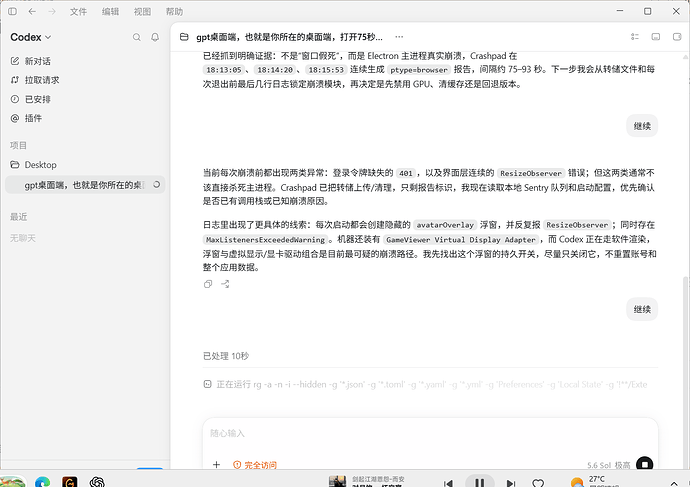Image resolution: width=690 pixels, height=487 pixels.
Task: Open the ChatGPT taskbar icon
Action: (97, 481)
